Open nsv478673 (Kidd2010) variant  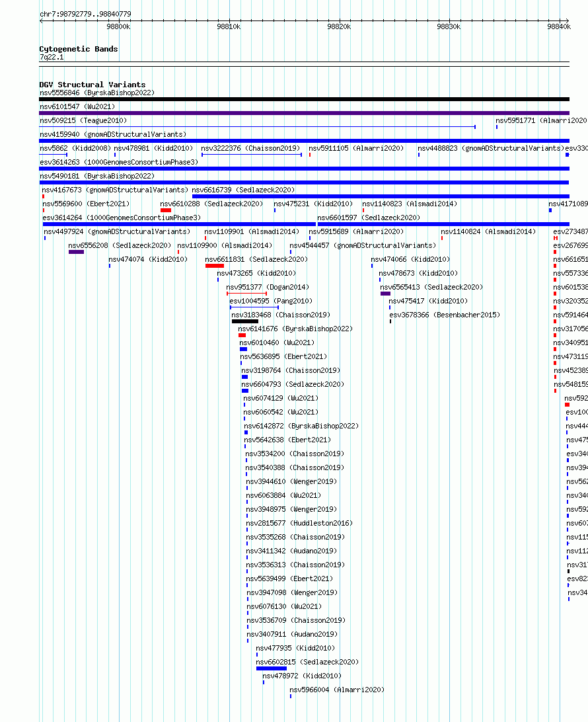click(x=418, y=273)
